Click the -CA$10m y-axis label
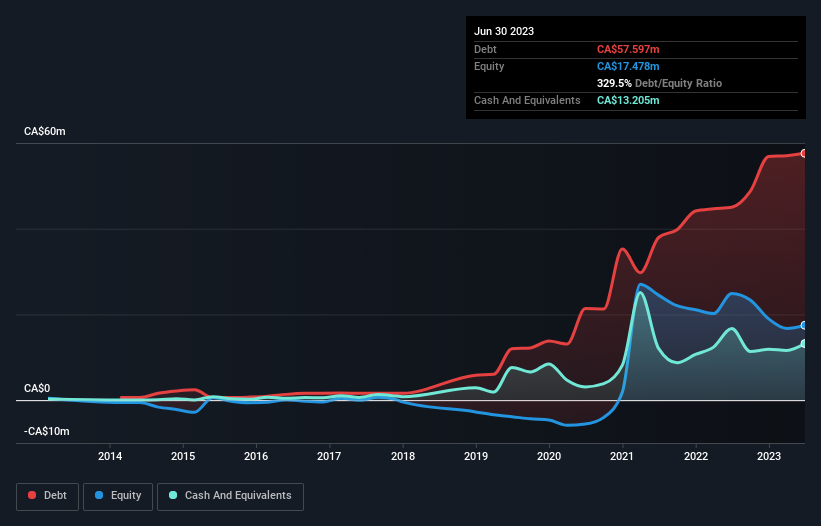Screen dimensions: 821x526 [x=47, y=431]
